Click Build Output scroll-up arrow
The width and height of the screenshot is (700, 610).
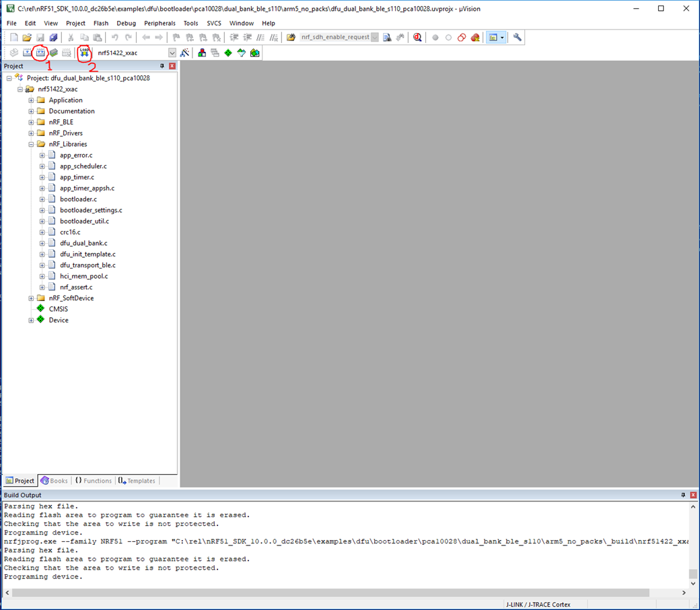pyautogui.click(x=693, y=507)
